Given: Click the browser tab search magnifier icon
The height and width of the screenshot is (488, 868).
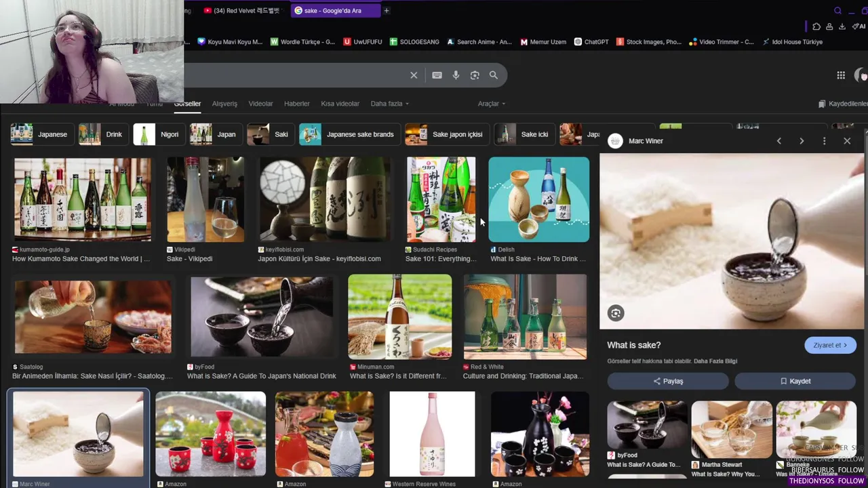Looking at the screenshot, I should pos(837,10).
